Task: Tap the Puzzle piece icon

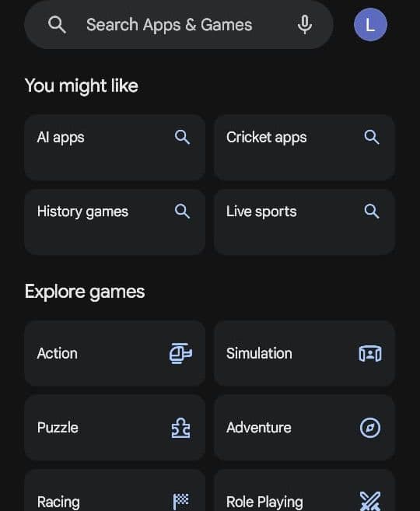Action: 181,428
